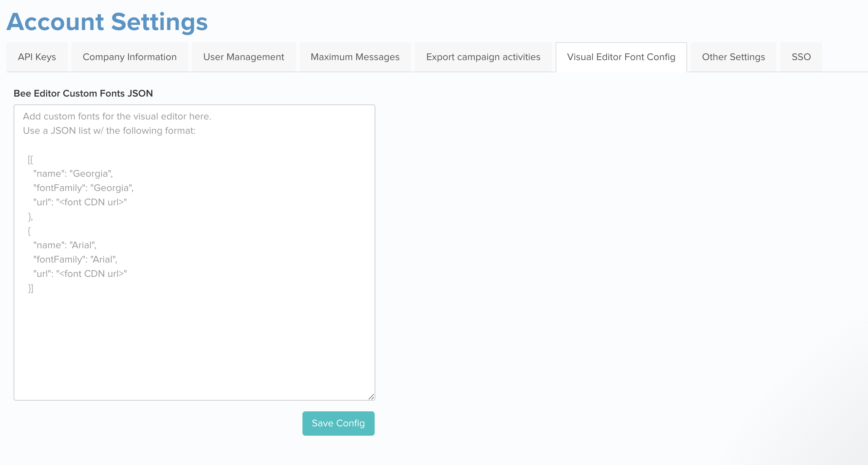Go to Export campaign activities tab
The height and width of the screenshot is (465, 868).
pos(483,57)
